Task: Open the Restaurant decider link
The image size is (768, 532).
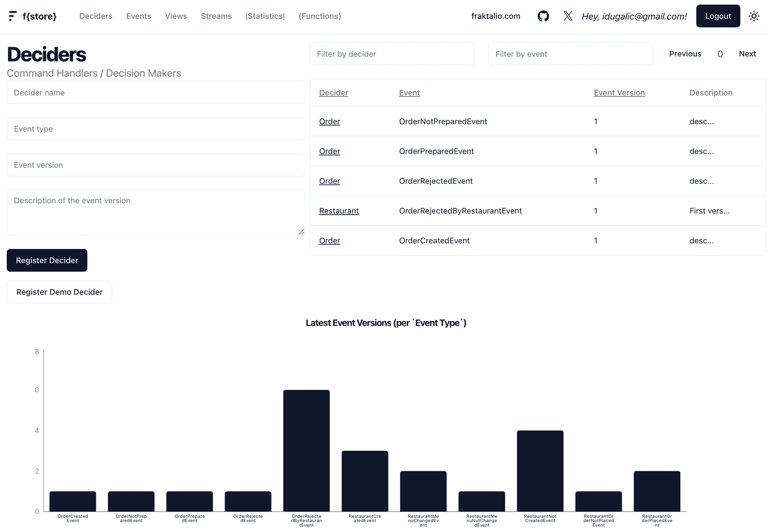Action: tap(339, 211)
